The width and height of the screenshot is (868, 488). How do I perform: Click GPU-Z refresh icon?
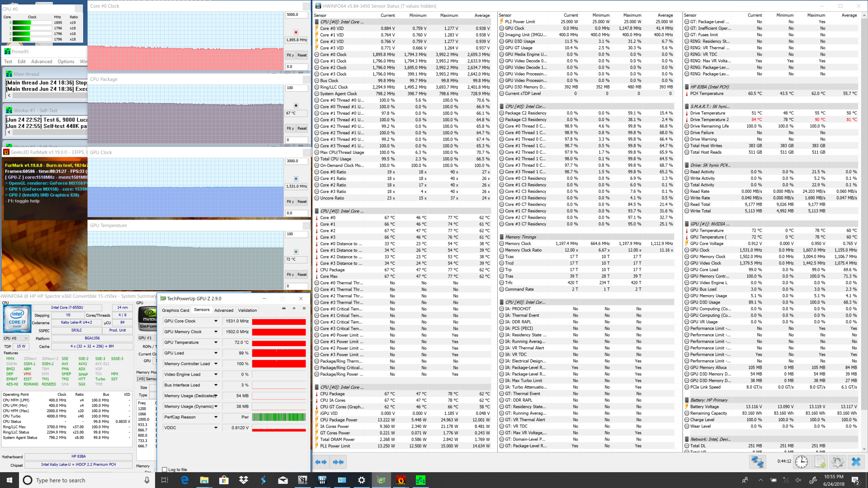pyautogui.click(x=294, y=309)
